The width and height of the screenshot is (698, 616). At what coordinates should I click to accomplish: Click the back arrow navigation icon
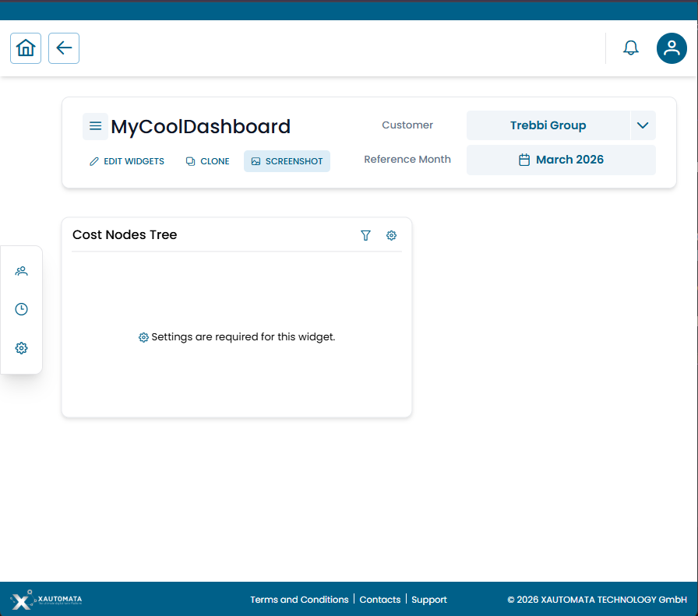click(x=63, y=48)
